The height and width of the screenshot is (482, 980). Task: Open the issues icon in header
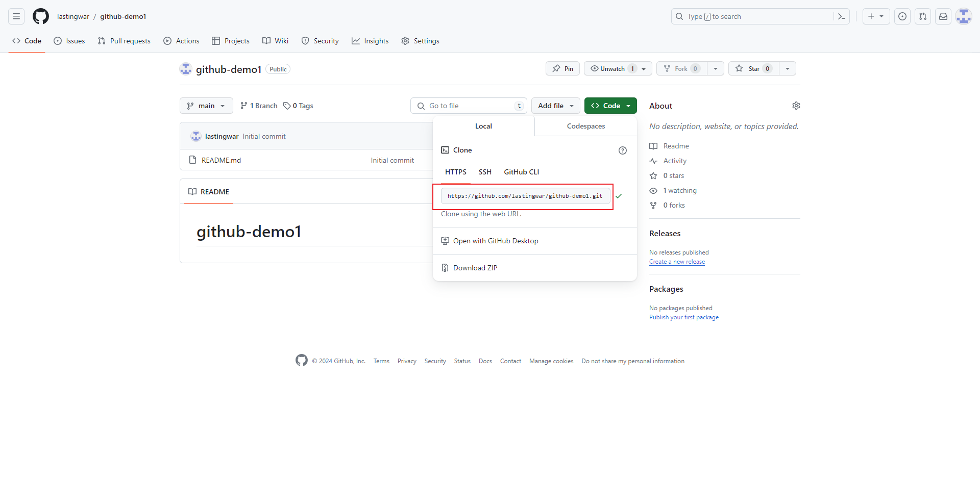902,16
